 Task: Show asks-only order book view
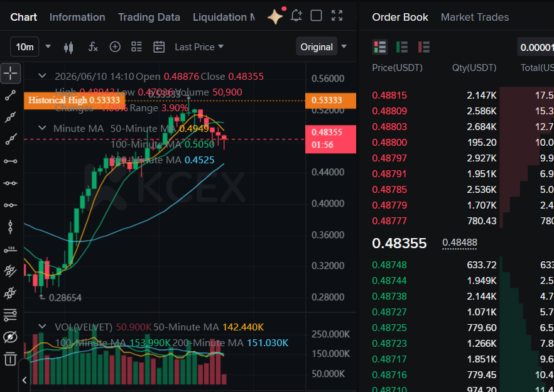tap(424, 47)
